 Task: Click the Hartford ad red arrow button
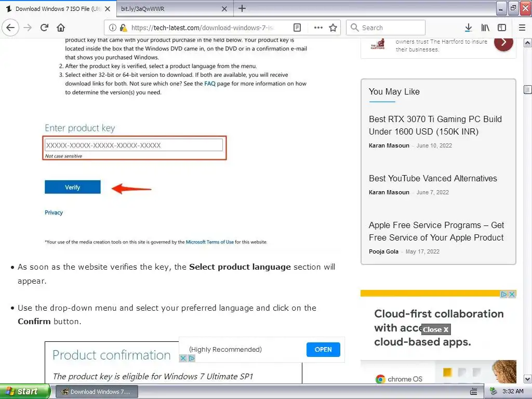pyautogui.click(x=503, y=43)
